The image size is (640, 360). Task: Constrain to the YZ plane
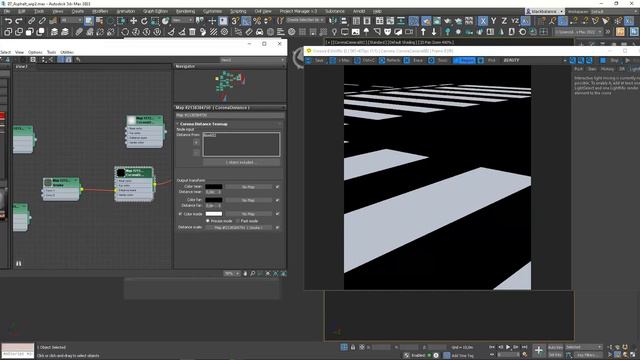pyautogui.click(x=515, y=21)
